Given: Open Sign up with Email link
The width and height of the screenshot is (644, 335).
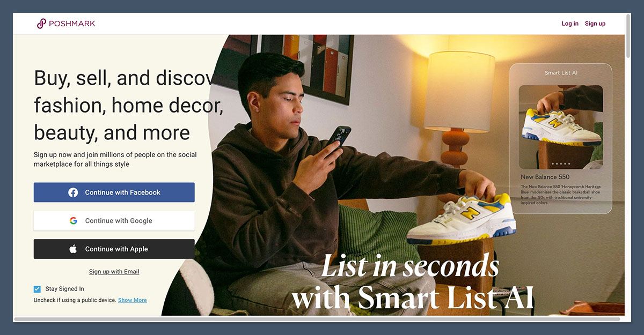Looking at the screenshot, I should click(x=114, y=272).
